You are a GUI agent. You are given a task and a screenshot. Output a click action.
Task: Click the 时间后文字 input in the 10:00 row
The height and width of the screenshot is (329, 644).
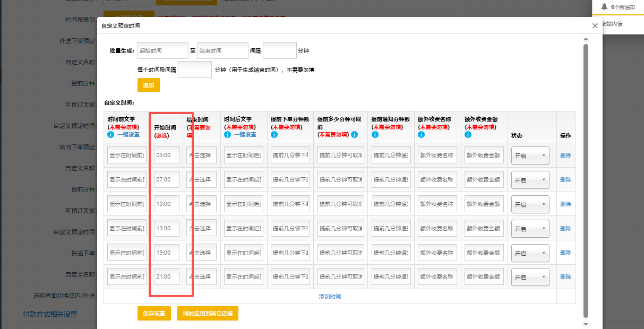244,204
